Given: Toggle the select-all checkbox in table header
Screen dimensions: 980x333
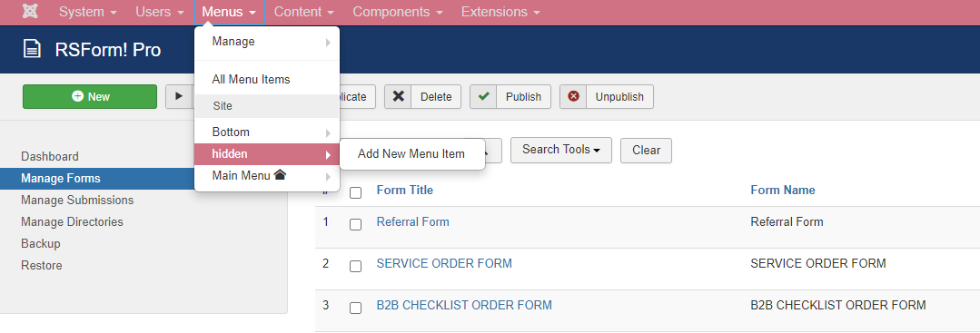Looking at the screenshot, I should pyautogui.click(x=356, y=192).
